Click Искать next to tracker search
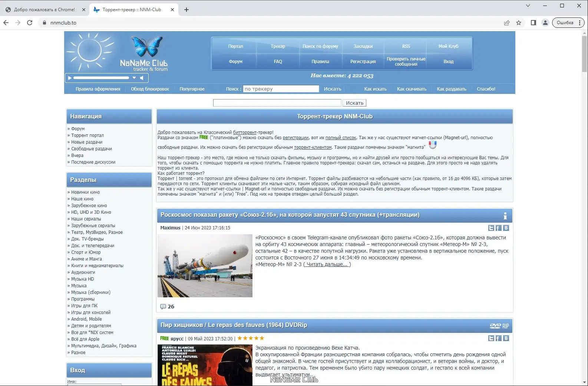This screenshot has height=386, width=588. (332, 89)
